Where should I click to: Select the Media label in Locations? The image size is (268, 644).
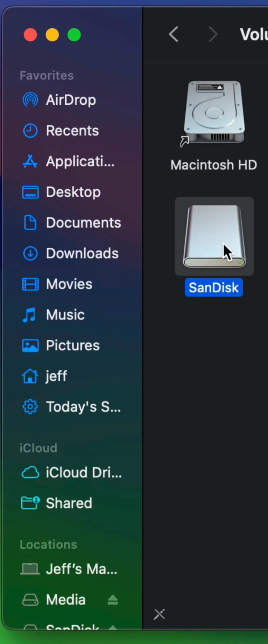[66, 600]
